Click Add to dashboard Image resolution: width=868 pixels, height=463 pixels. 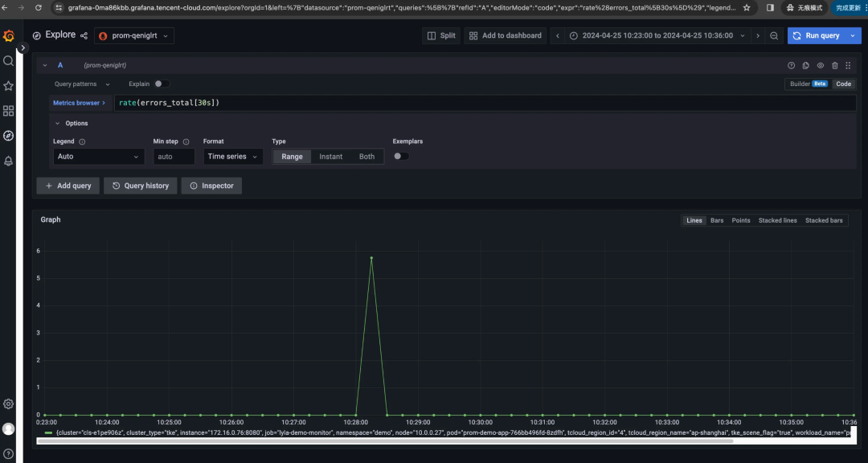tap(505, 35)
